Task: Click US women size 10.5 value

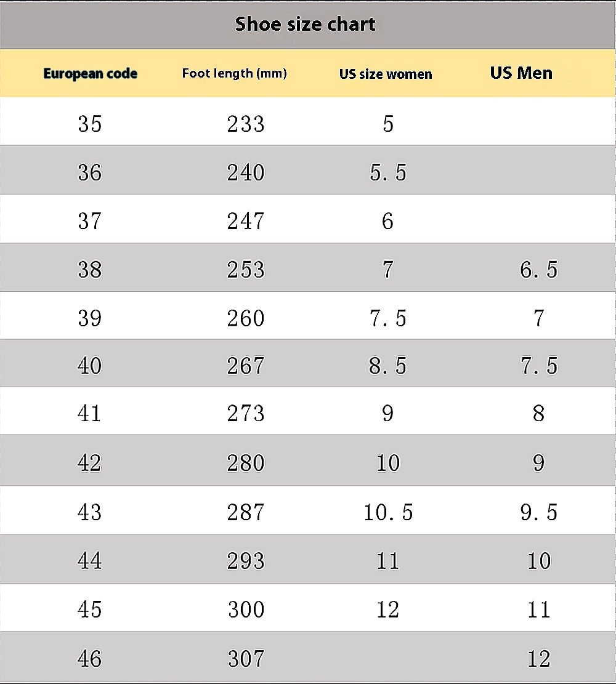Action: 388,512
